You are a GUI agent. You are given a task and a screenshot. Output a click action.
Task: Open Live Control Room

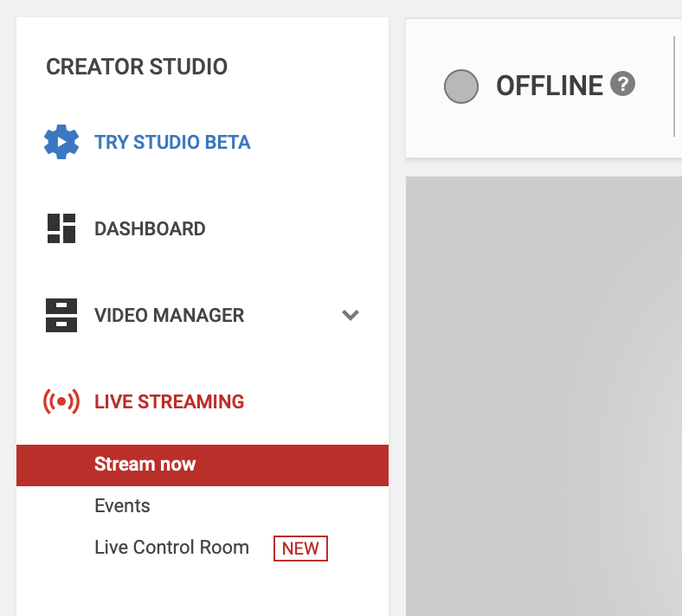click(172, 548)
